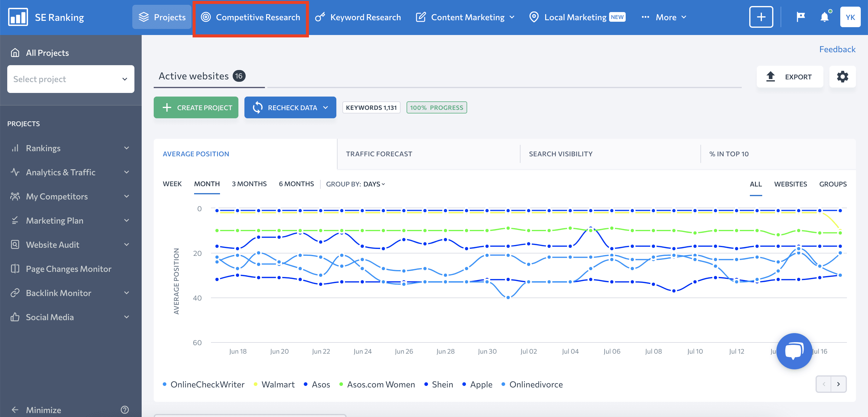
Task: Expand Website Audit section chevron
Action: pyautogui.click(x=127, y=245)
